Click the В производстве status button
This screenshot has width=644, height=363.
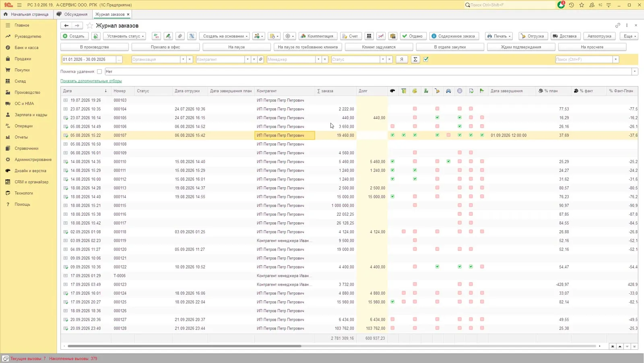[x=95, y=47]
